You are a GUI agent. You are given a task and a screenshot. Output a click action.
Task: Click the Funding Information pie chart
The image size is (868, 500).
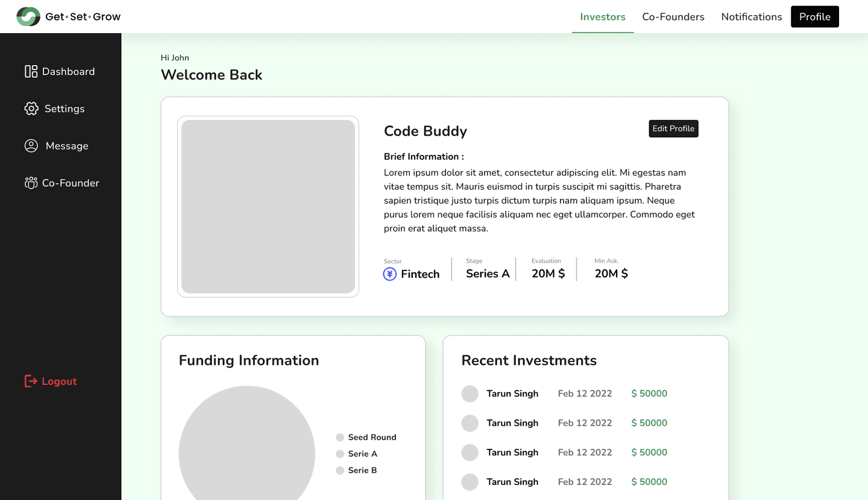[x=247, y=443]
